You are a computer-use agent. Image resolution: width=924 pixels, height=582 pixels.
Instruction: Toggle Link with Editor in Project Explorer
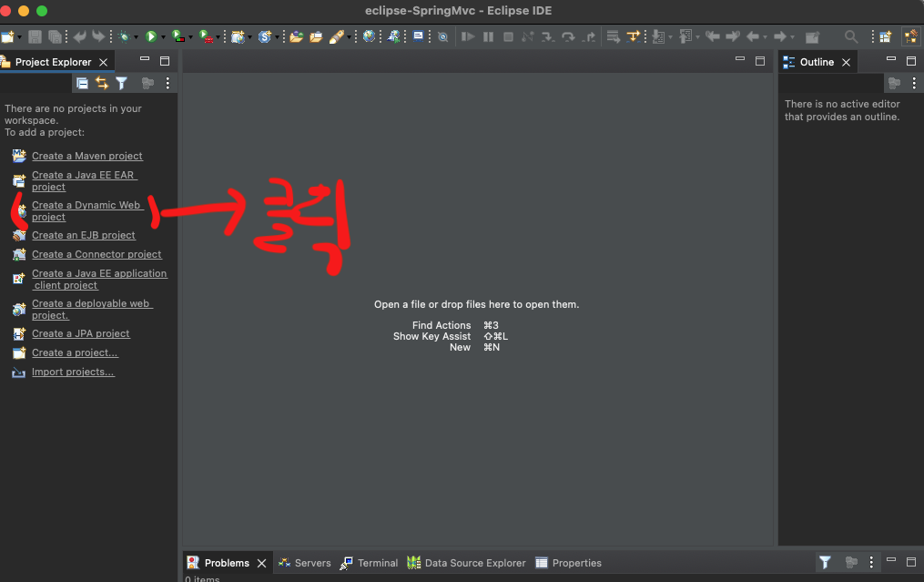click(x=102, y=83)
